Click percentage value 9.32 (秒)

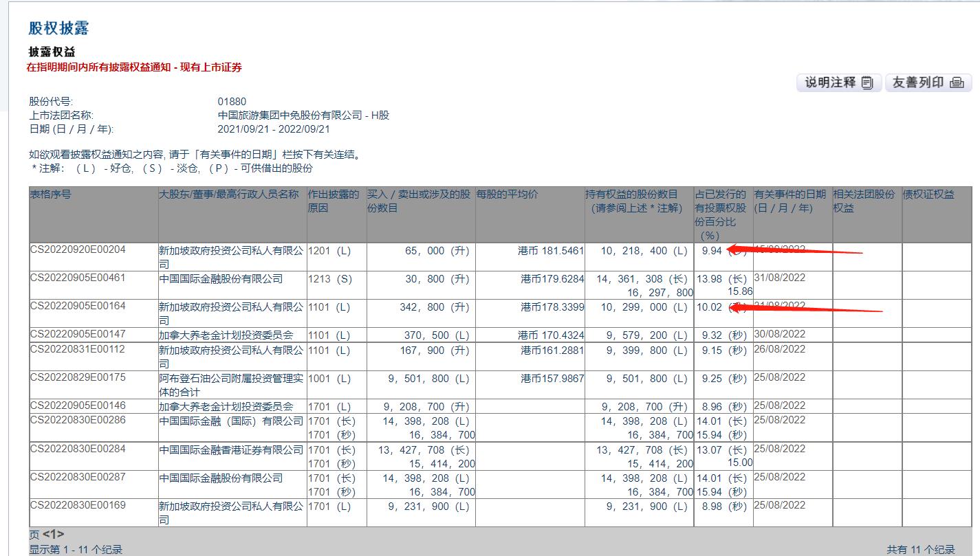[x=724, y=335]
